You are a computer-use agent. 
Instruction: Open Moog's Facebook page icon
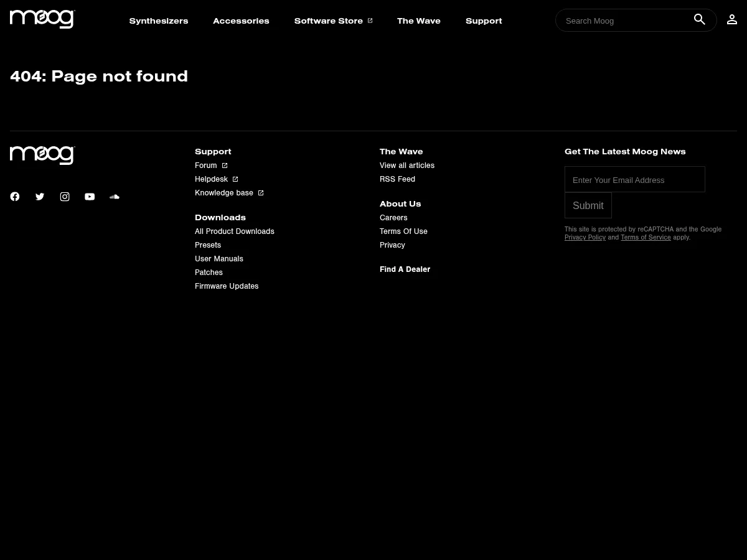(15, 197)
